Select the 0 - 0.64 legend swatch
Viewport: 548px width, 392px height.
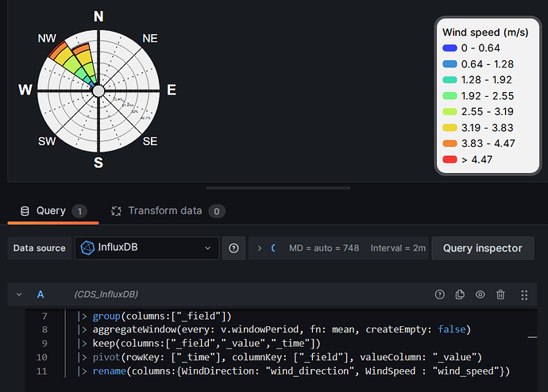(x=450, y=48)
